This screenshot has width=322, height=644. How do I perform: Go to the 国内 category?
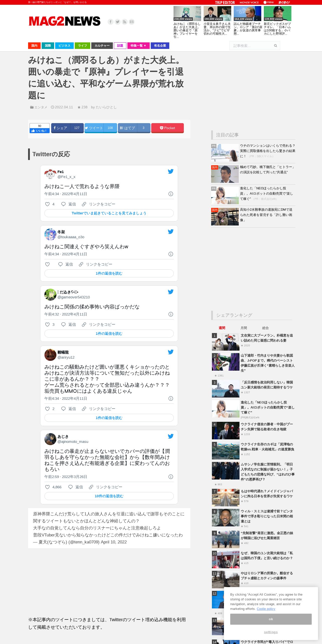point(34,46)
